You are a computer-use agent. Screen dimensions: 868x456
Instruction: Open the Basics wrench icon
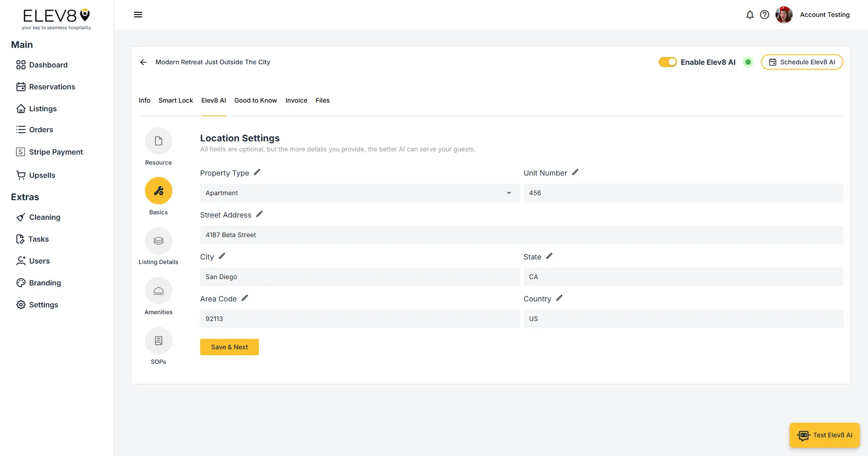click(158, 191)
